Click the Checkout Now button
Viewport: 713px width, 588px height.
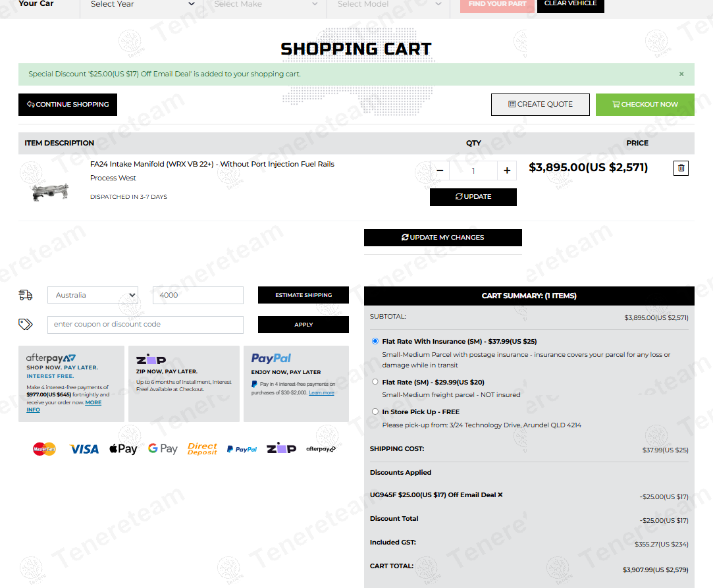645,104
